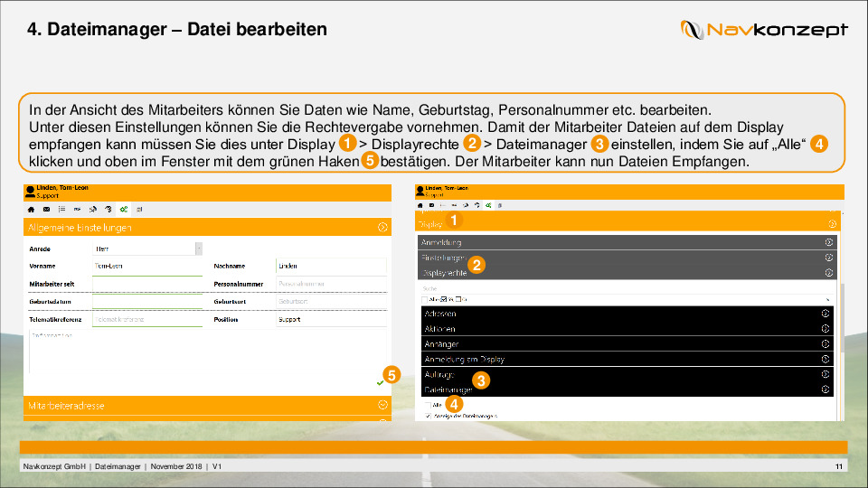Check the "Alle" filter box below Suche field
The width and height of the screenshot is (868, 488).
pyautogui.click(x=425, y=299)
